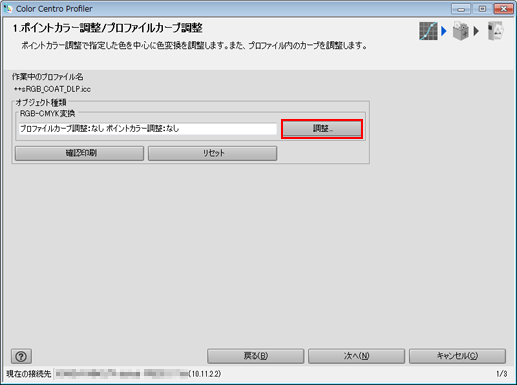Go back with 戻る(B) button
Screen dimensions: 517x385
[256, 356]
